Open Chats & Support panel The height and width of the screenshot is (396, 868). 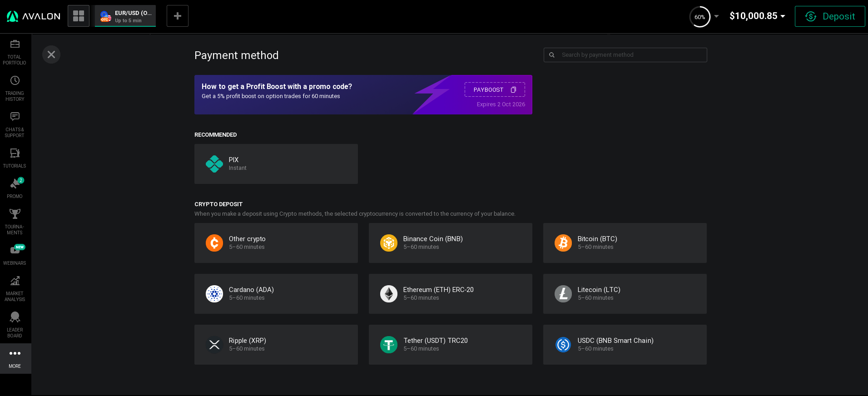[x=15, y=124]
